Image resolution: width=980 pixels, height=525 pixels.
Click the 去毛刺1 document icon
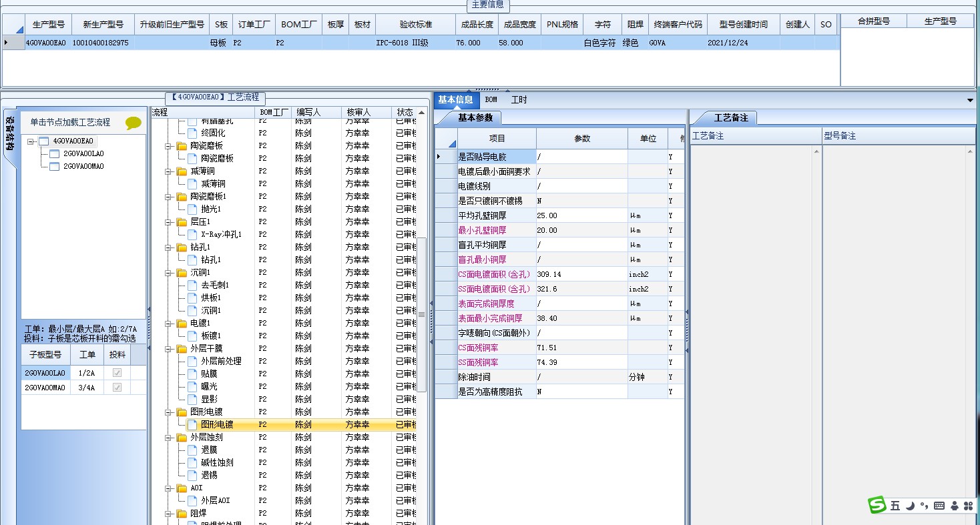point(193,286)
